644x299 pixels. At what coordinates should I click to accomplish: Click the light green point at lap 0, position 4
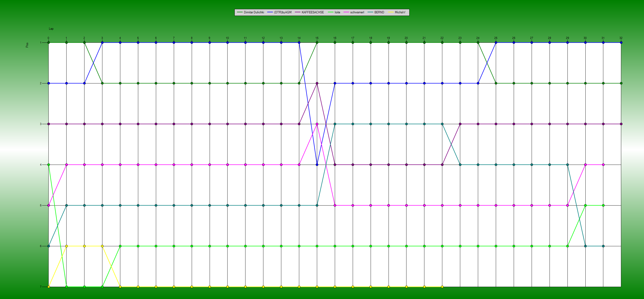pyautogui.click(x=49, y=165)
